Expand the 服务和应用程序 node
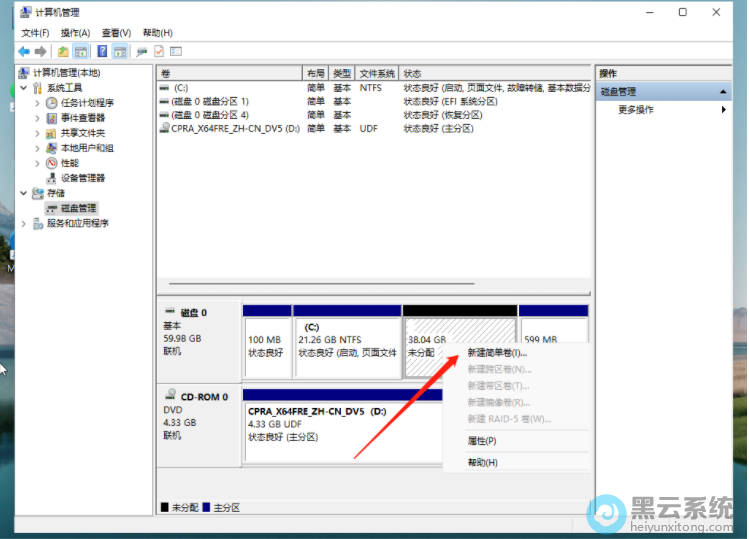 24,223
